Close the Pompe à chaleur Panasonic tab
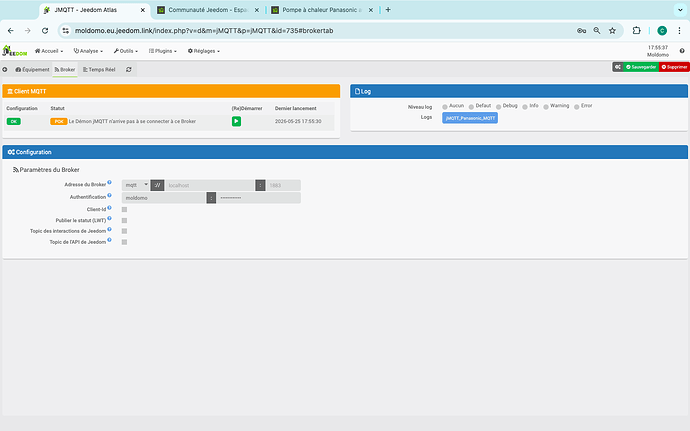The image size is (690, 431). point(371,10)
